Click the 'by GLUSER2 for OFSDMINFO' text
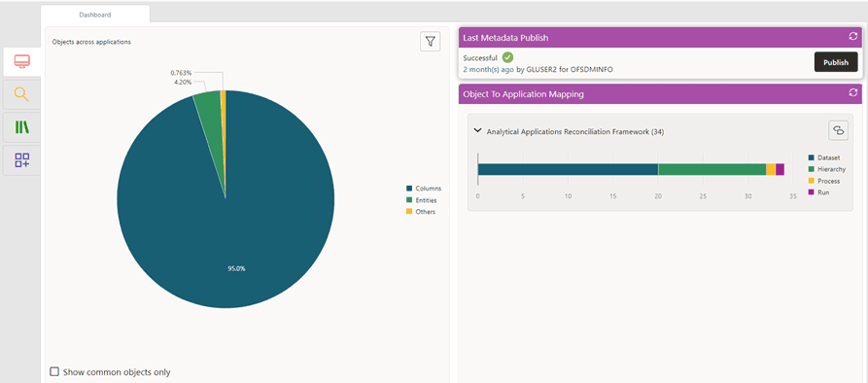Screen dimensions: 868x383 [565, 70]
